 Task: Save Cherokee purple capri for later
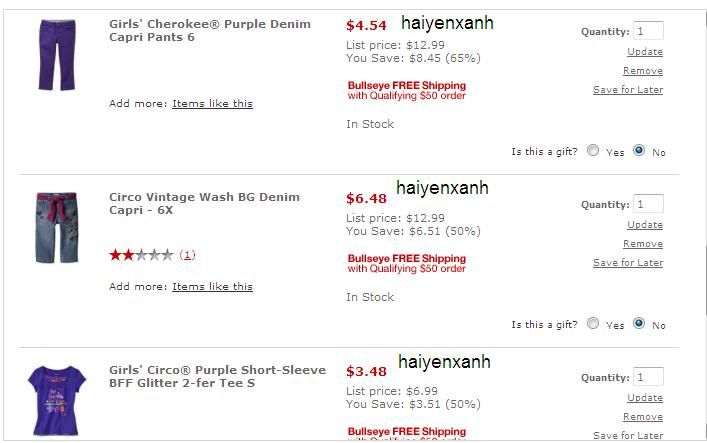coord(627,90)
